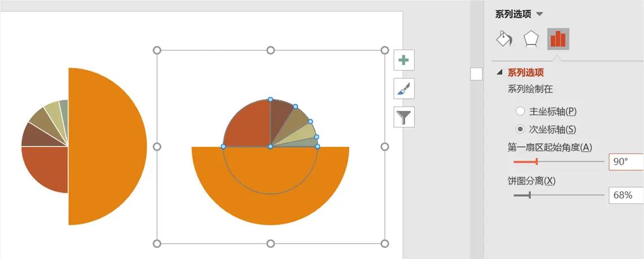Click the middle-right chart resize handle

385,147
